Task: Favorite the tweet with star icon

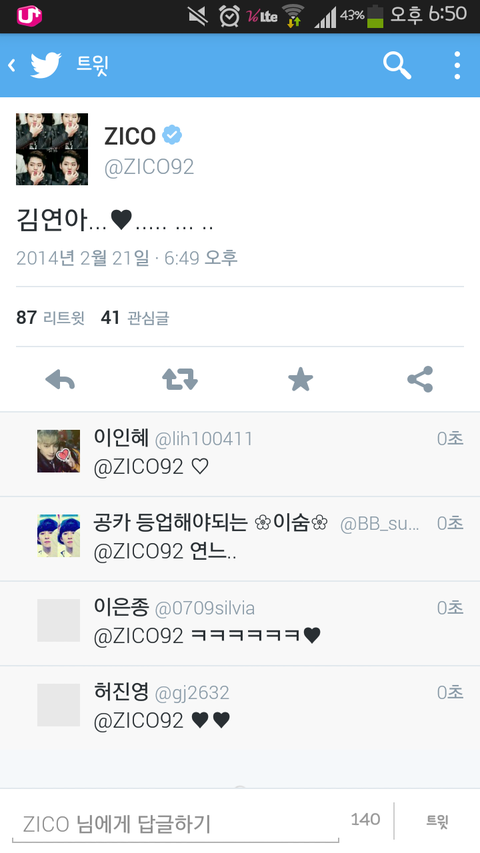Action: [300, 379]
